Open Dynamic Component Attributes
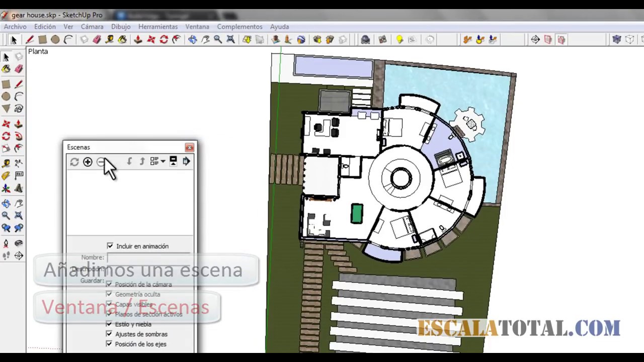The image size is (644, 362). click(493, 40)
